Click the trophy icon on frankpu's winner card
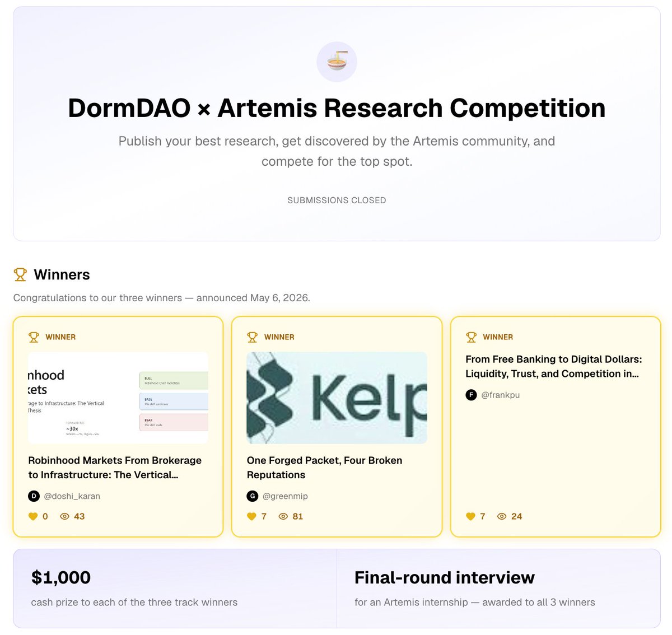 point(471,337)
